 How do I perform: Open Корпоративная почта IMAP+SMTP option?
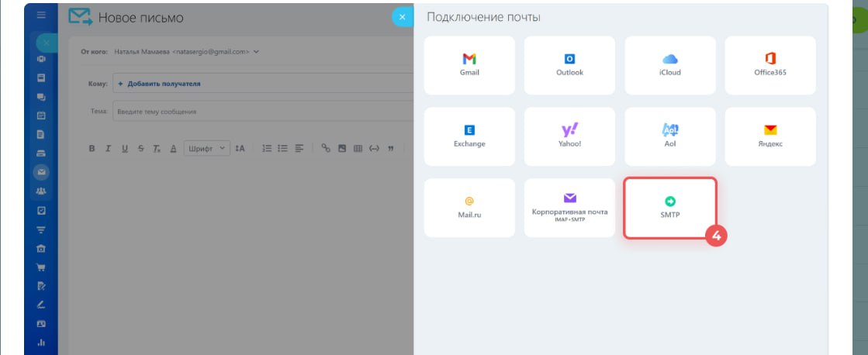click(x=569, y=208)
